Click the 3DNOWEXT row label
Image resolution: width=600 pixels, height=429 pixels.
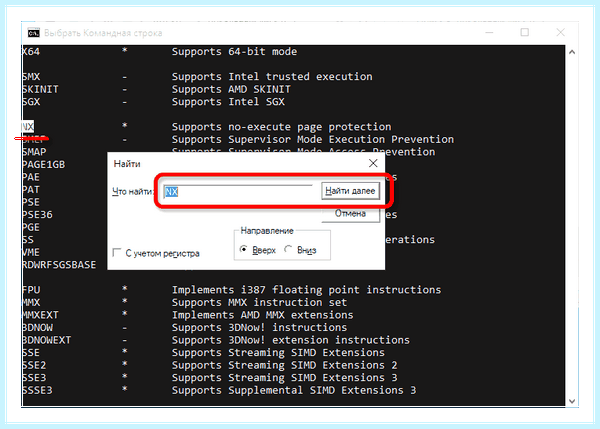click(x=47, y=340)
